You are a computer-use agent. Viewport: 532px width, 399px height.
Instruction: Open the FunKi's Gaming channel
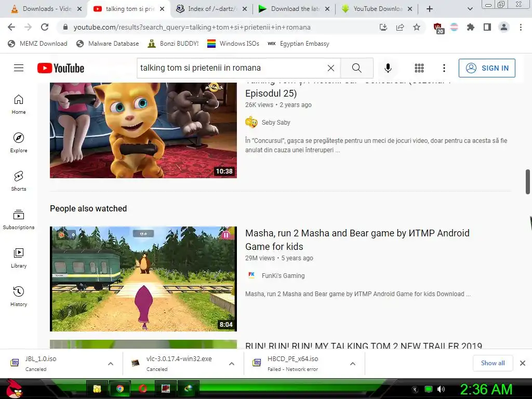point(283,275)
